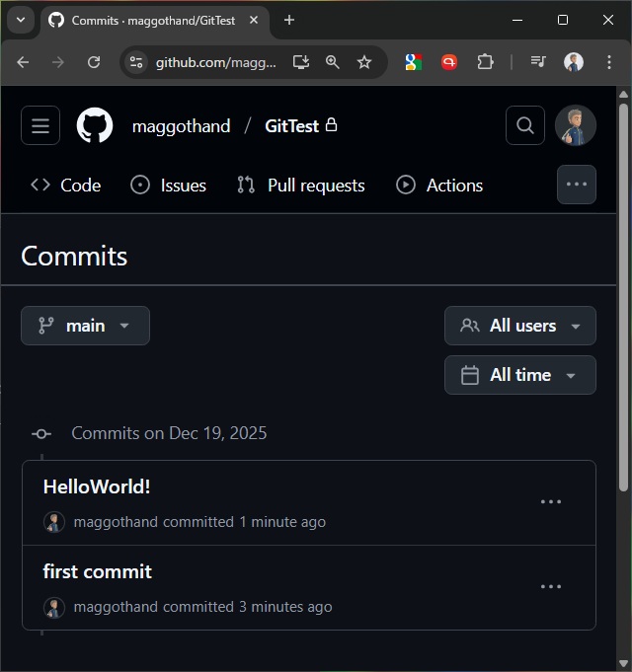Open the hamburger navigation menu

40,125
